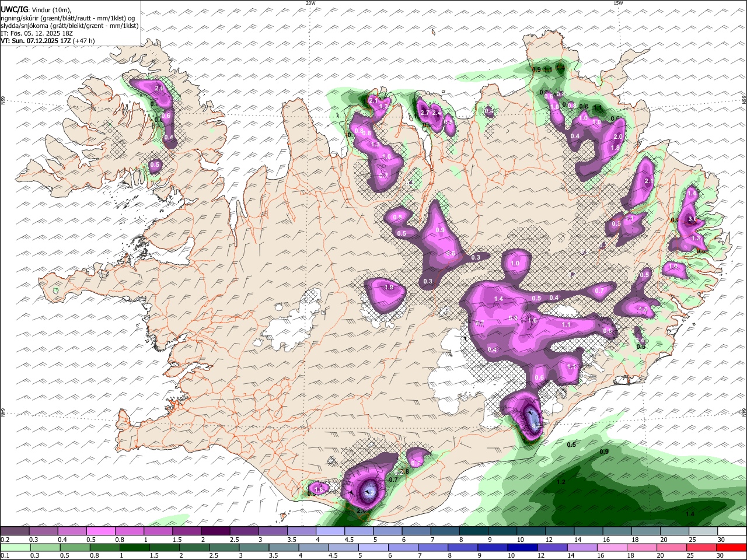Screen dimensions: 747x560
Task: Click the 1.2 rain value over southern sea
Action: pyautogui.click(x=561, y=482)
